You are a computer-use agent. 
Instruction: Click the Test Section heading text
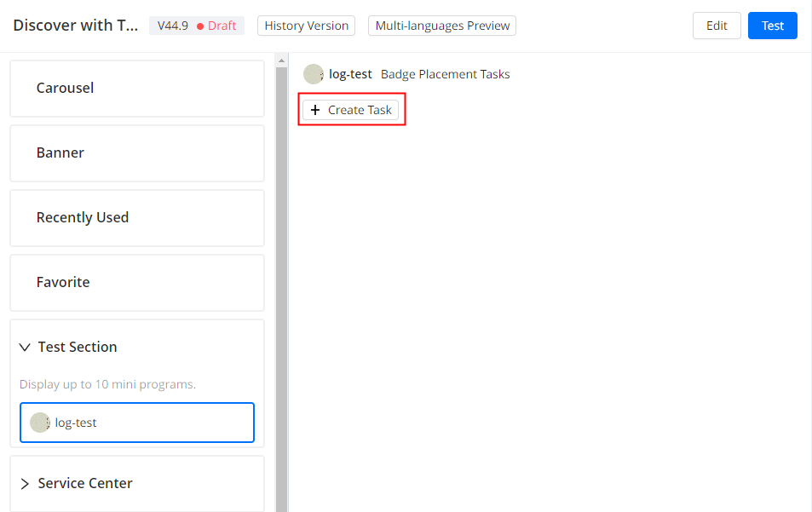click(x=78, y=347)
